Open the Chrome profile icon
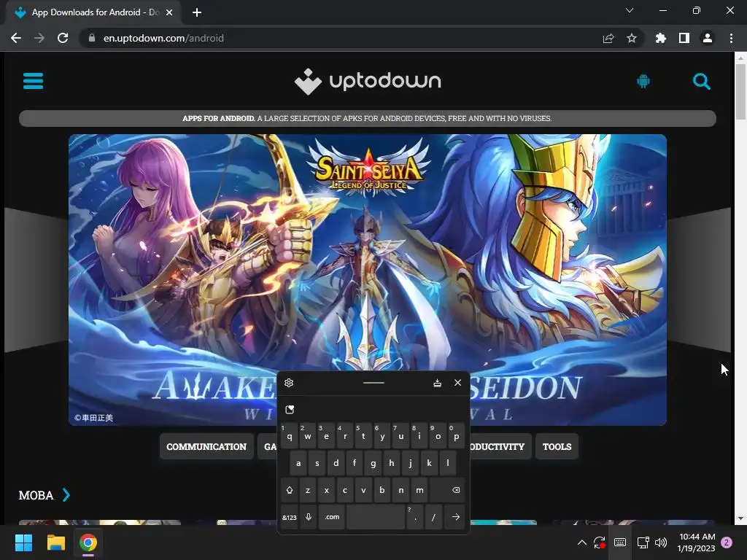Screen dimensions: 747x560 tap(707, 38)
